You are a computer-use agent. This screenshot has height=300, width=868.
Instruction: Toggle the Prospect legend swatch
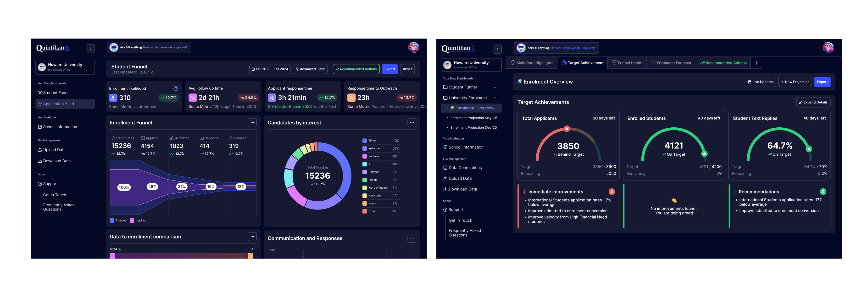pyautogui.click(x=112, y=221)
